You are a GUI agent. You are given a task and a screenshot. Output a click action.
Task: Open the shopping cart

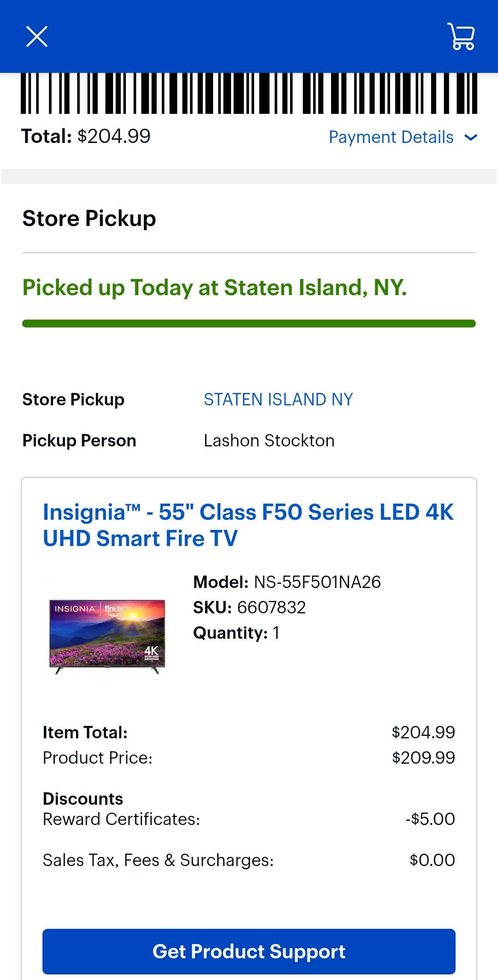(x=461, y=36)
